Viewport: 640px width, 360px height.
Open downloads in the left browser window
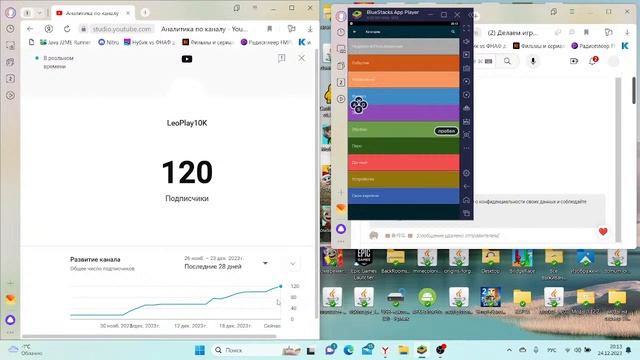coord(310,29)
